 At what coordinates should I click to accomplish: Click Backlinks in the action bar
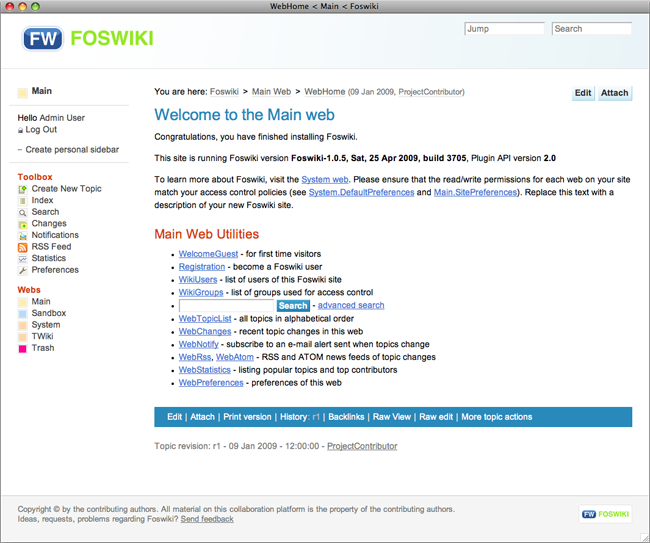(346, 417)
